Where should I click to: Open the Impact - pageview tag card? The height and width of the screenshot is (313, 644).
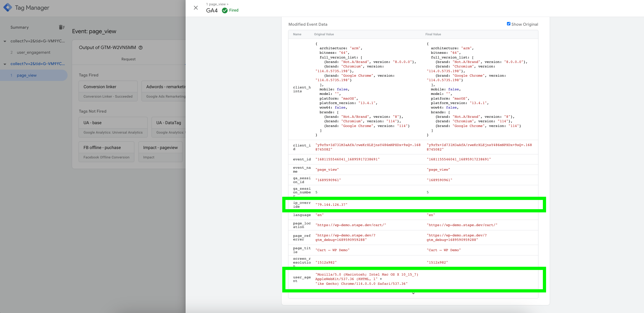(x=161, y=152)
